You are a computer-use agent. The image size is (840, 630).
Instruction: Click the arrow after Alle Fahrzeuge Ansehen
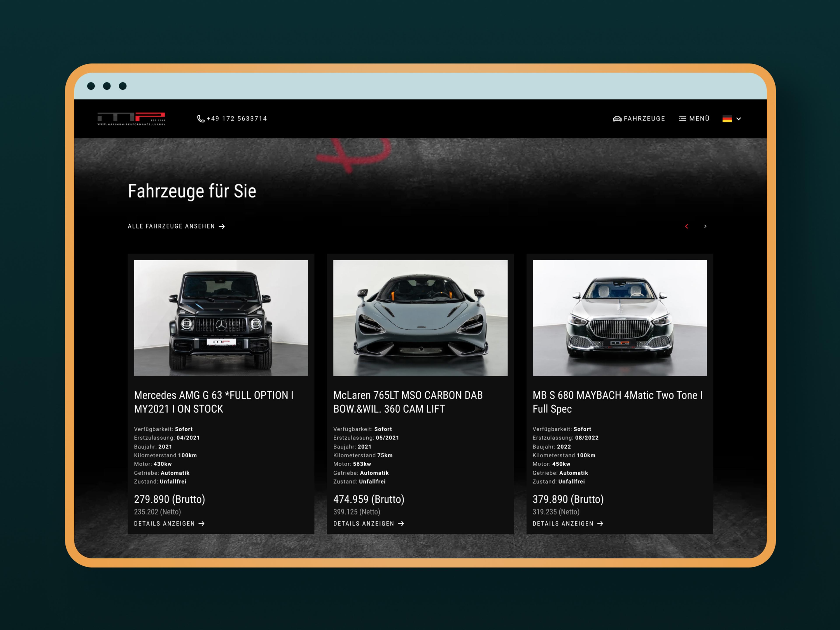[222, 226]
